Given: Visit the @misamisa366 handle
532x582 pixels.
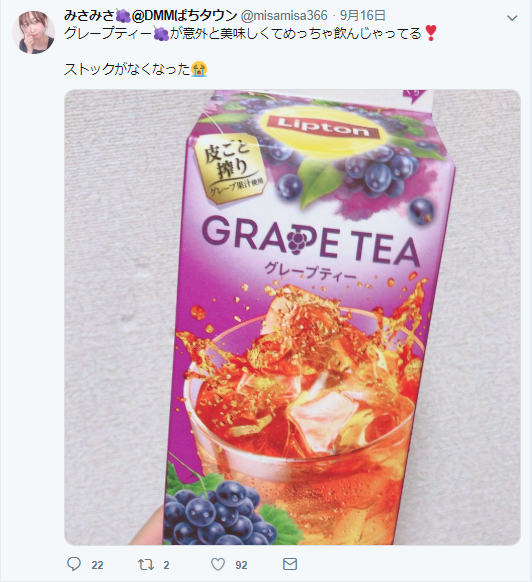Looking at the screenshot, I should 285,16.
